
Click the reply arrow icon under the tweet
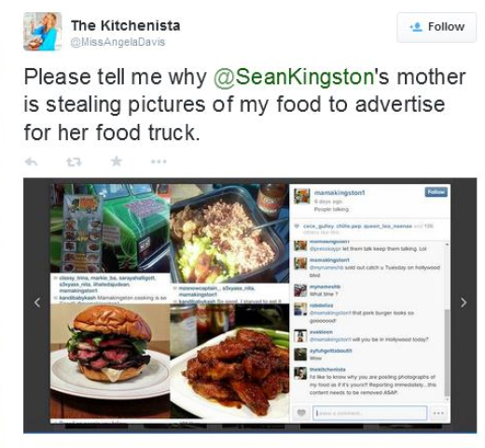(x=31, y=161)
